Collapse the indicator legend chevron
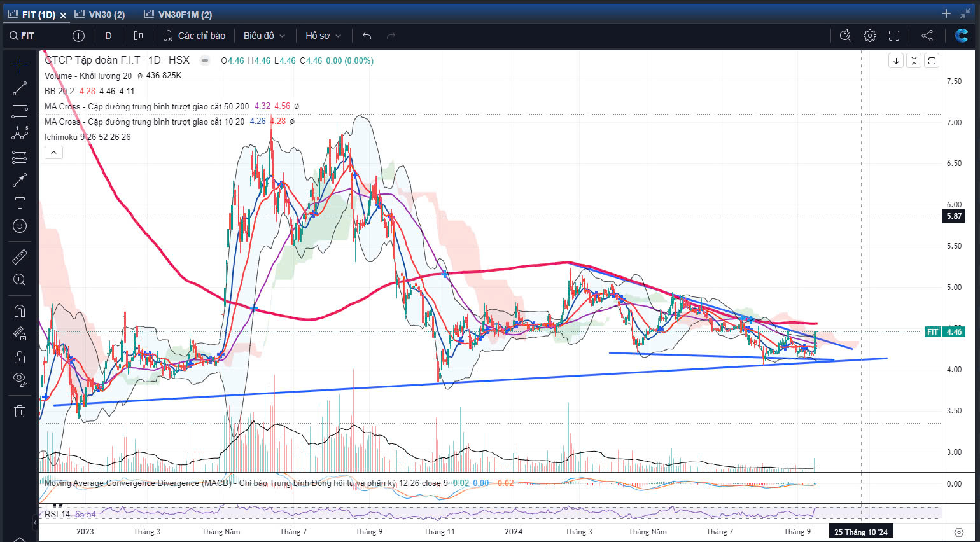The width and height of the screenshot is (980, 542). click(53, 153)
